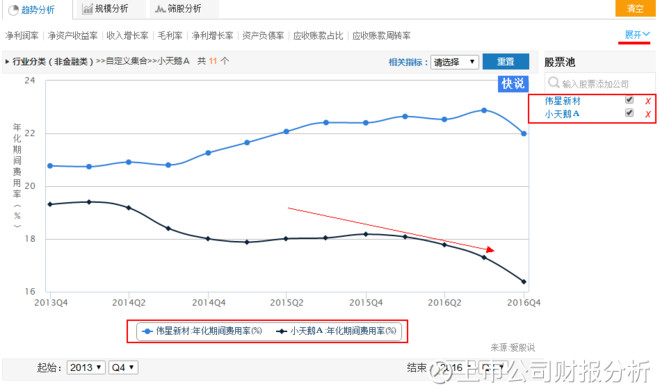Switch to the 趋势分析 tab
This screenshot has height=389, width=660.
[x=37, y=9]
